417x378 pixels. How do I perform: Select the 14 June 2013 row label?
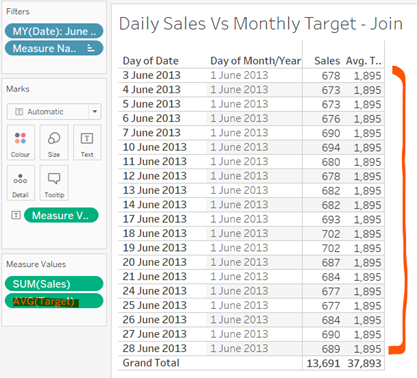[155, 204]
